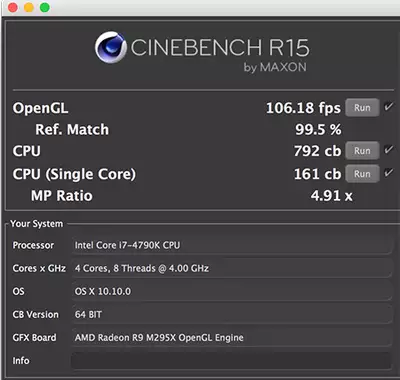
Task: Run the OpenGL benchmark
Action: click(x=362, y=108)
